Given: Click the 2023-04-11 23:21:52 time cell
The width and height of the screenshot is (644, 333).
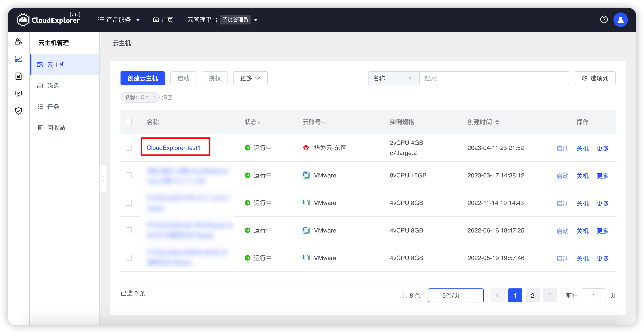Looking at the screenshot, I should point(496,148).
